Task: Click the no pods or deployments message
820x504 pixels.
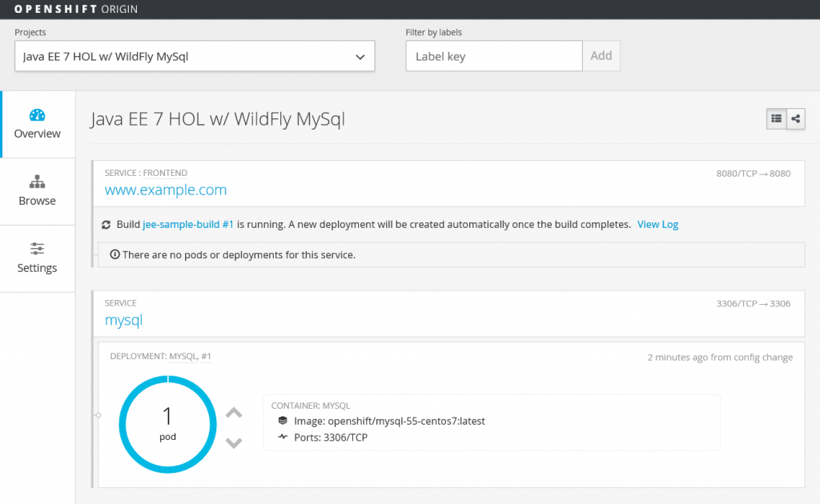Action: (239, 255)
